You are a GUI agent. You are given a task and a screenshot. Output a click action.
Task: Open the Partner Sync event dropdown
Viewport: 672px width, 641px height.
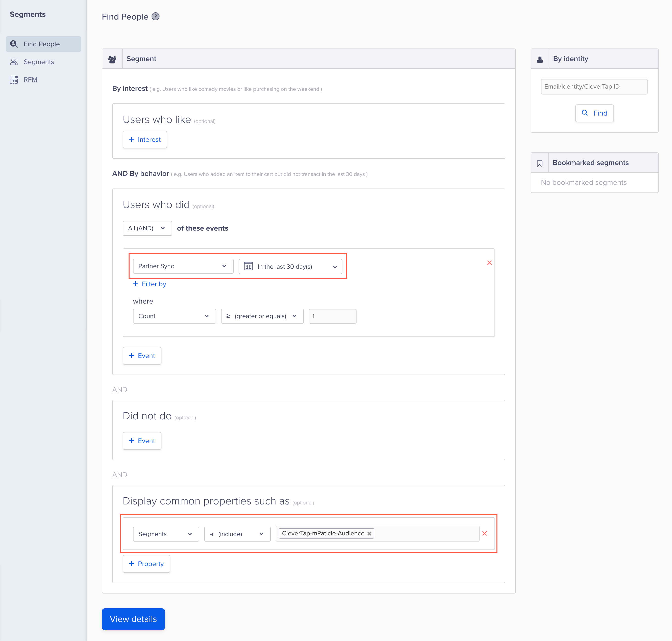[183, 266]
